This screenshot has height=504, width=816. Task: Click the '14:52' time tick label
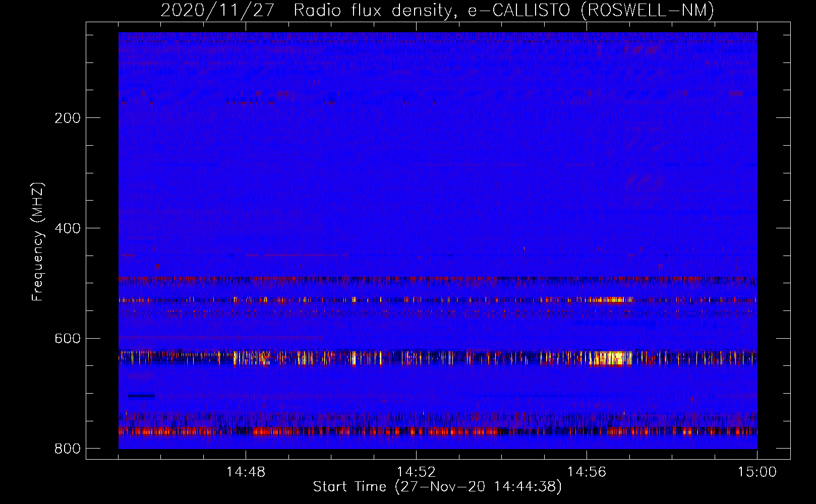click(x=416, y=472)
